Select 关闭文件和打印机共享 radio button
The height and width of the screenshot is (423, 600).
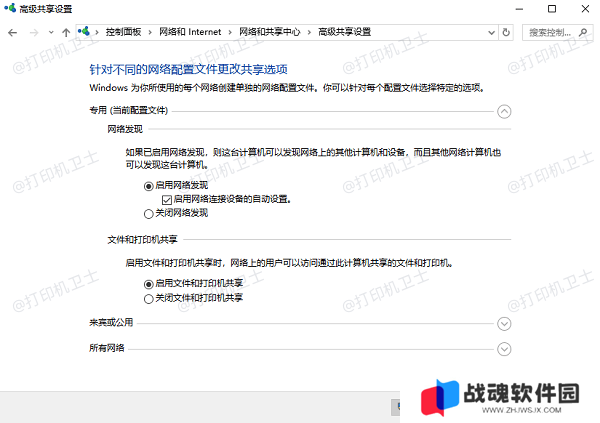(x=148, y=299)
